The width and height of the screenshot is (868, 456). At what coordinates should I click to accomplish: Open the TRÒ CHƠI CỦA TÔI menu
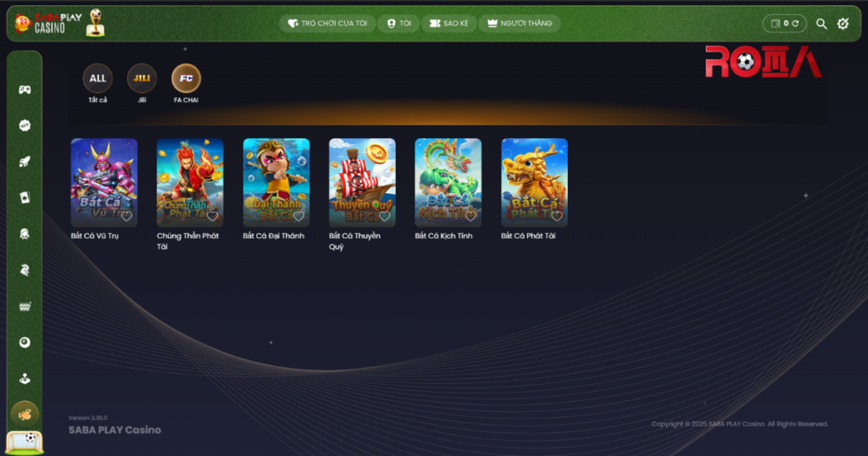327,23
